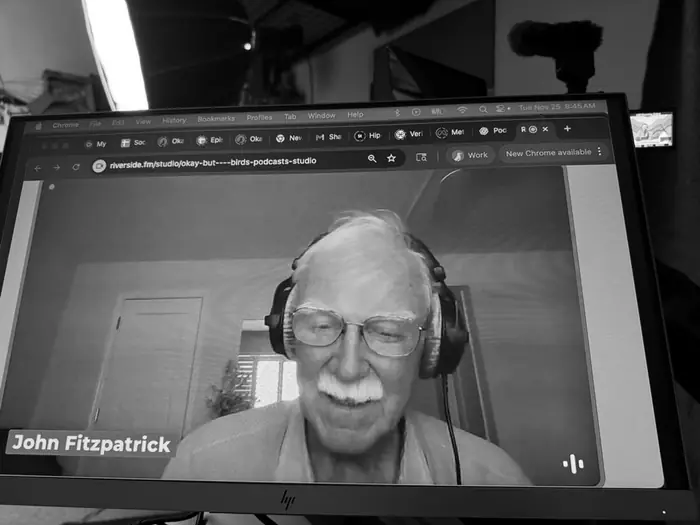The image size is (700, 525).
Task: Click the zoom magnifier icon in address bar
Action: click(372, 158)
